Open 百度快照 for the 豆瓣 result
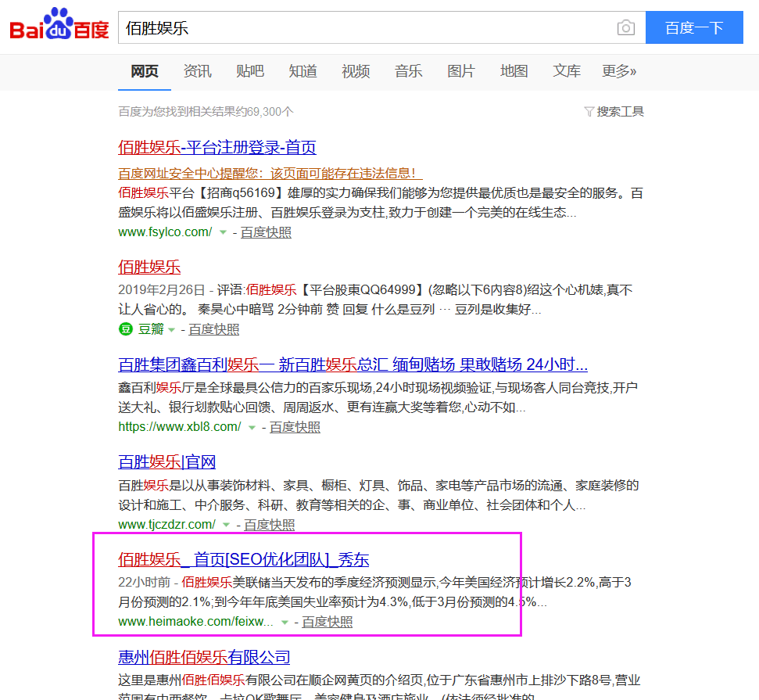This screenshot has width=759, height=700. tap(214, 329)
